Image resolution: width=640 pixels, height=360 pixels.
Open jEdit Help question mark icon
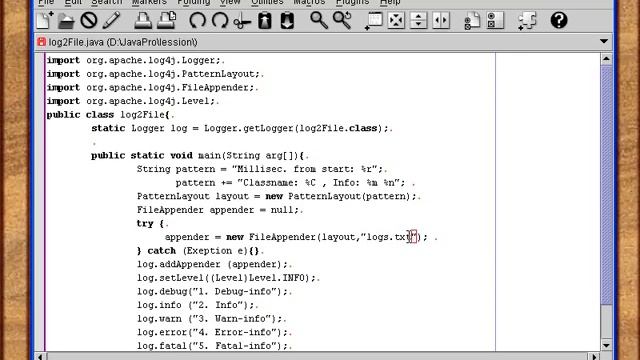(559, 20)
